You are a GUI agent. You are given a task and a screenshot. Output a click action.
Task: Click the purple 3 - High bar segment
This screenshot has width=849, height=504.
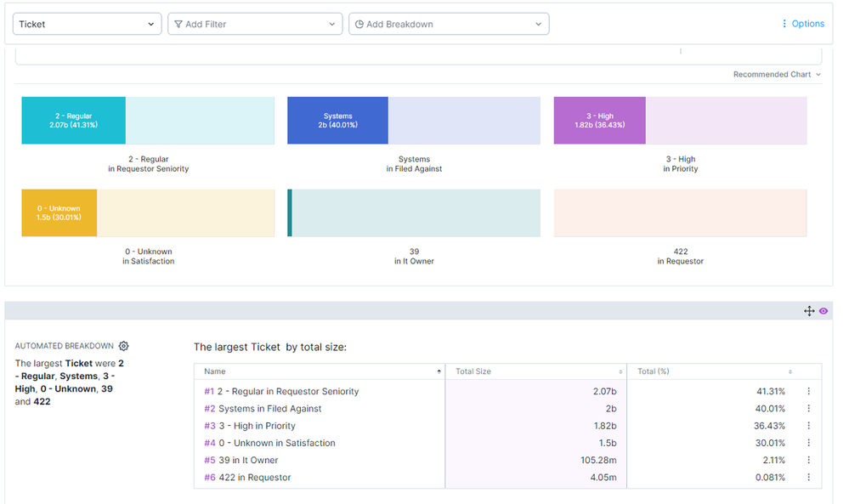(599, 121)
